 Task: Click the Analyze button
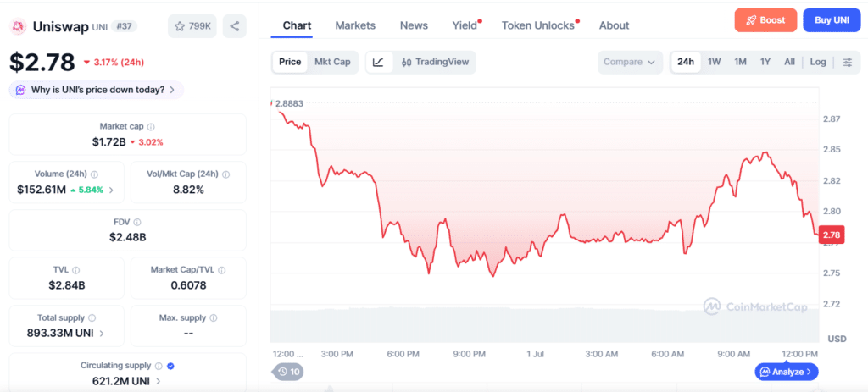click(786, 372)
